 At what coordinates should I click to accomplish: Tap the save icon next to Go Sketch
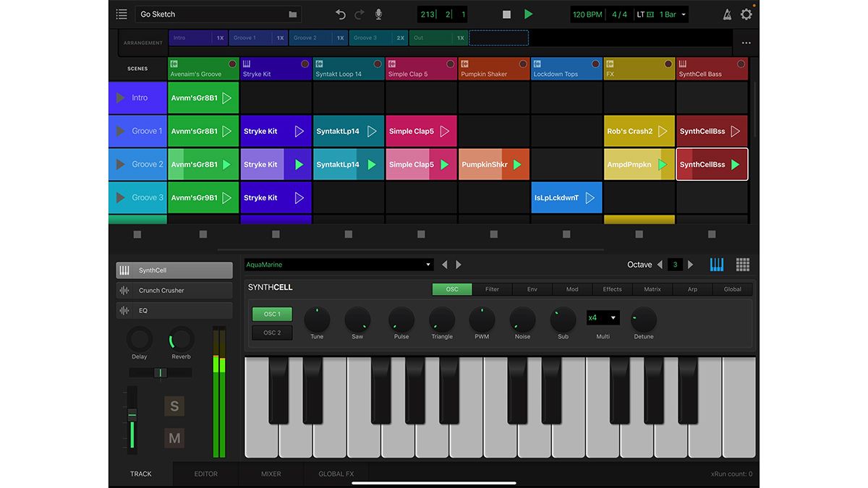click(x=292, y=13)
